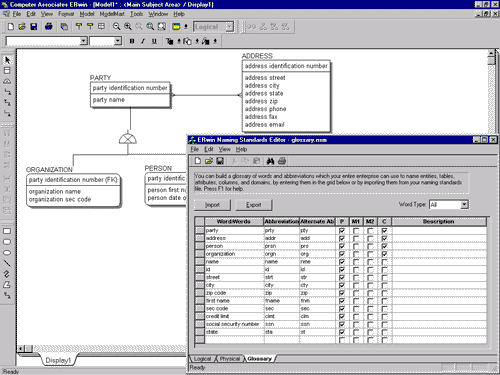
Task: Open the Word Type dropdown
Action: [464, 205]
